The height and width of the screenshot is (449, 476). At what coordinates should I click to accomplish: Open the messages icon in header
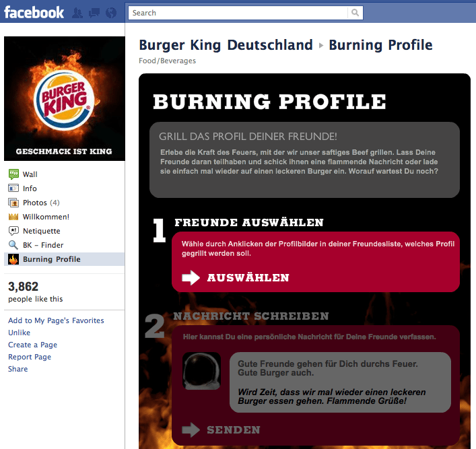94,13
